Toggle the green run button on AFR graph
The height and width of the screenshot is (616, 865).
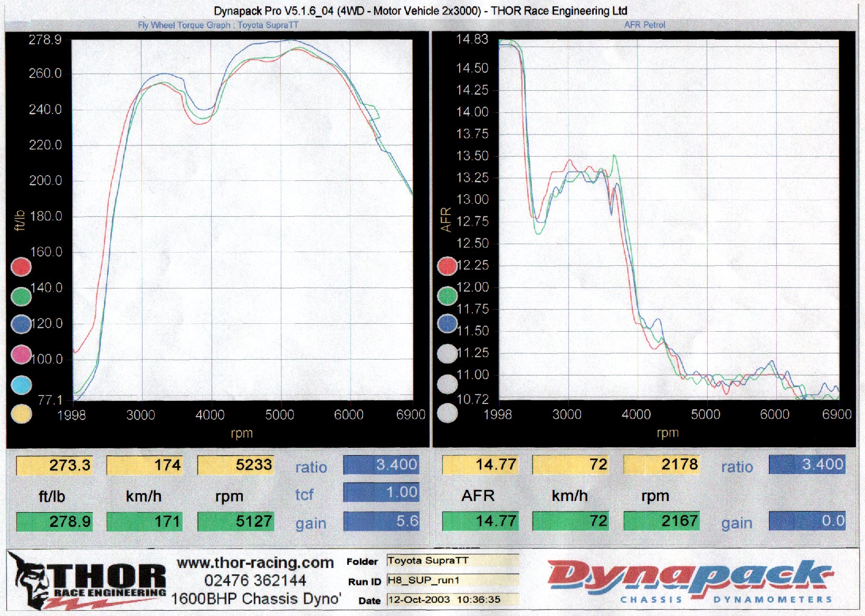(x=448, y=296)
